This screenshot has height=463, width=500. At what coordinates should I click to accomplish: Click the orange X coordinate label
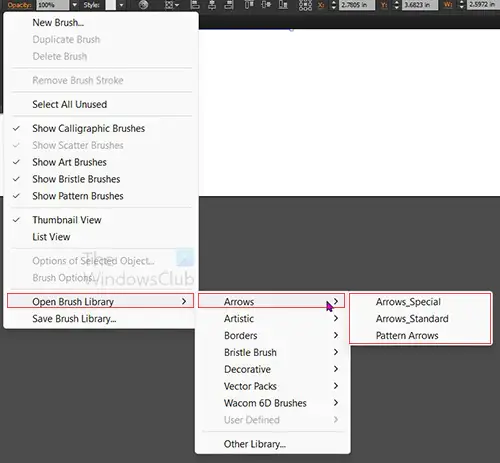[x=321, y=5]
